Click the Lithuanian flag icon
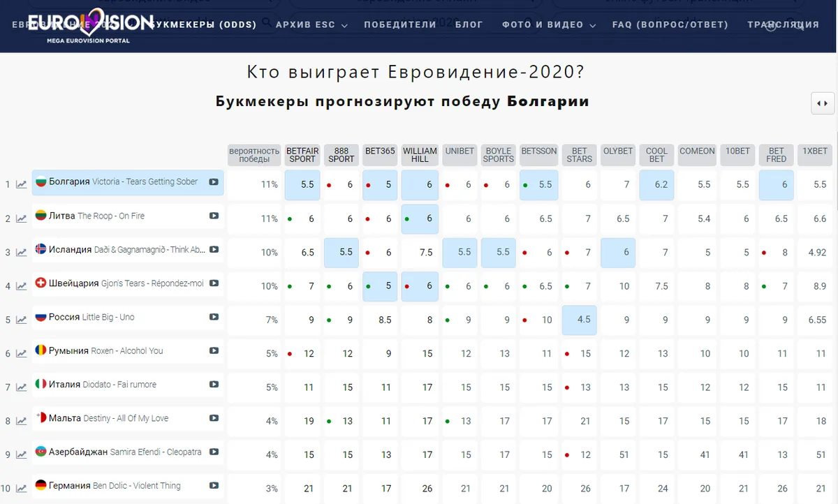838x504 pixels. coord(41,216)
